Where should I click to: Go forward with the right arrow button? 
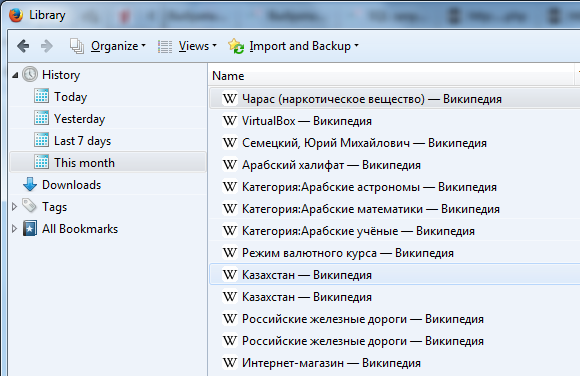pos(47,46)
